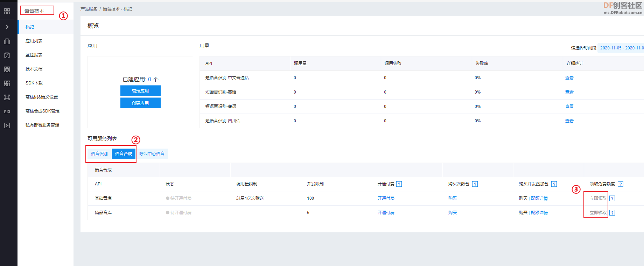Click the framed-square recognition icon in the dark sidebar
This screenshot has height=266, width=644.
click(7, 69)
